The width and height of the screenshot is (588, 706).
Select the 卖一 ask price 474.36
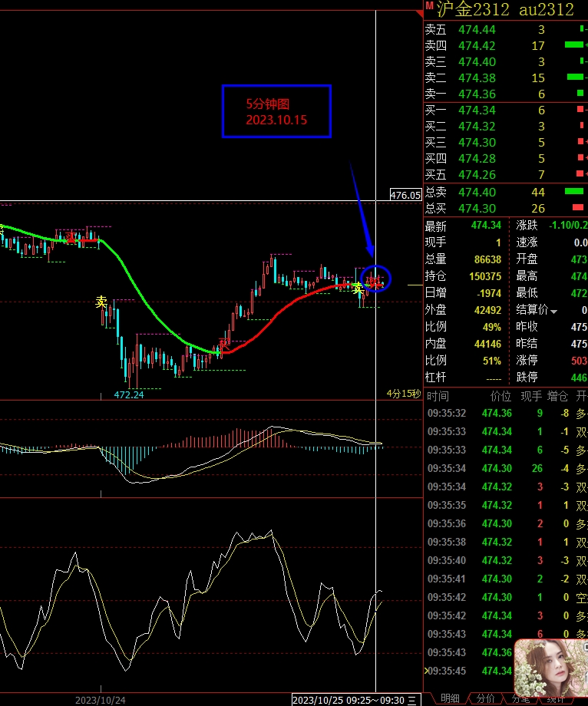477,94
